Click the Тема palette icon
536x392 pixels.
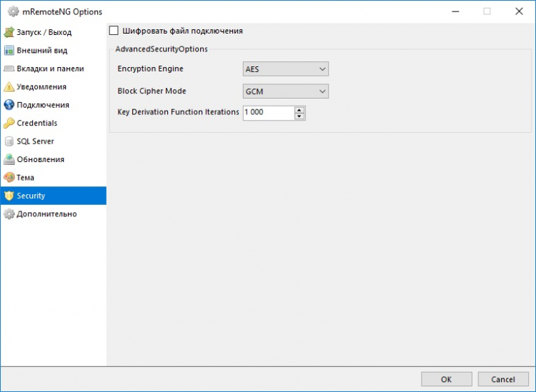pyautogui.click(x=9, y=178)
